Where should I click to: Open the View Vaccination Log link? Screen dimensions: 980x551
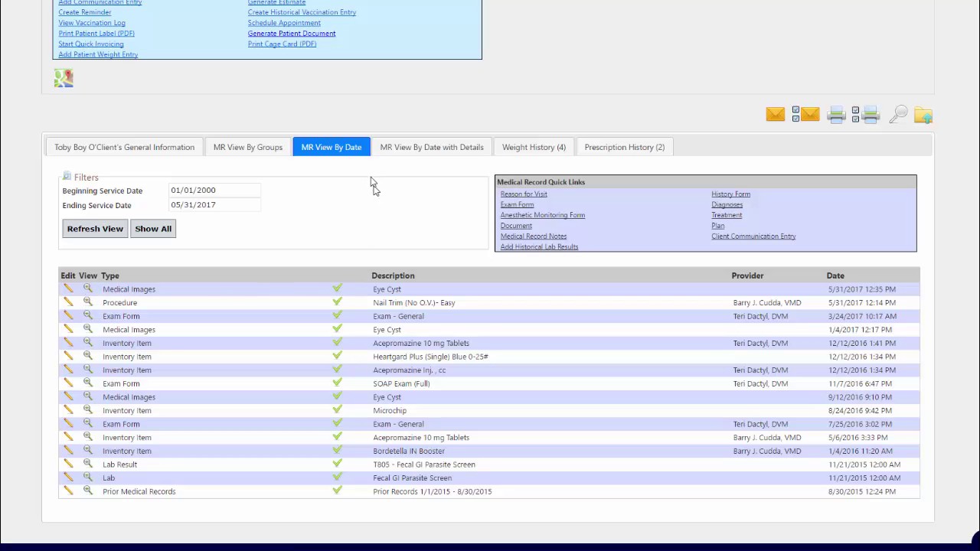click(x=92, y=23)
